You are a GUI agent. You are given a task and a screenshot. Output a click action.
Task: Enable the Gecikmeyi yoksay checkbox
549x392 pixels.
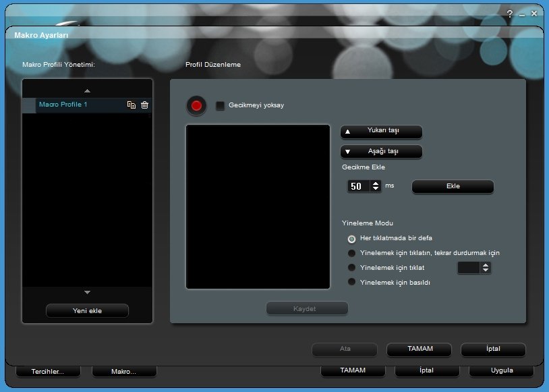point(221,105)
